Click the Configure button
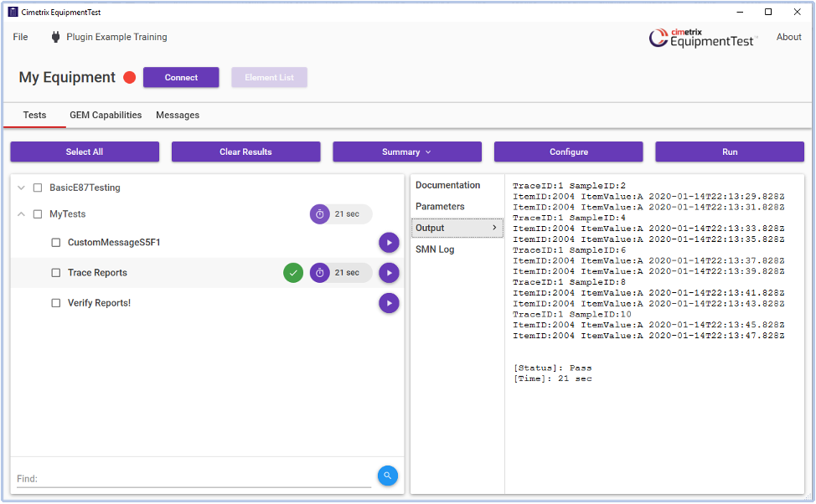Screen dimensions: 816x504 [x=568, y=152]
